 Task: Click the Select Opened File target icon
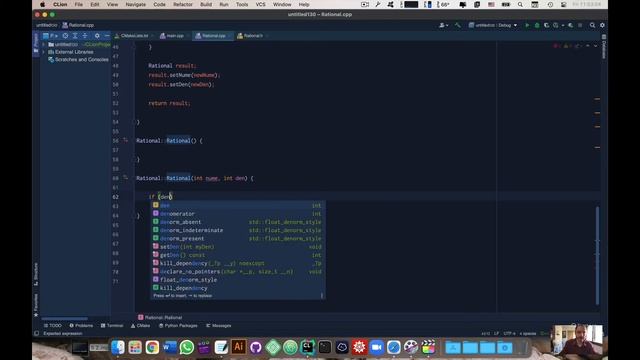click(x=65, y=36)
